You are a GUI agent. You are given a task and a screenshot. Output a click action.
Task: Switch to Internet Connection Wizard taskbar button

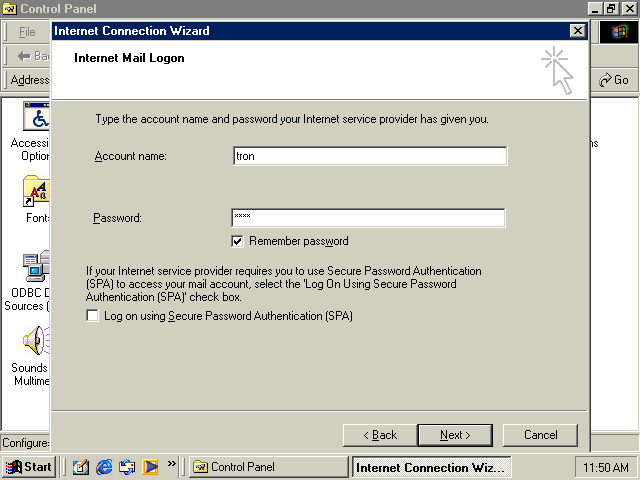point(431,467)
